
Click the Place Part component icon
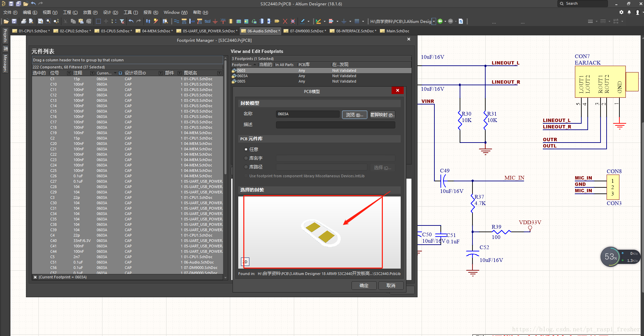point(231,21)
